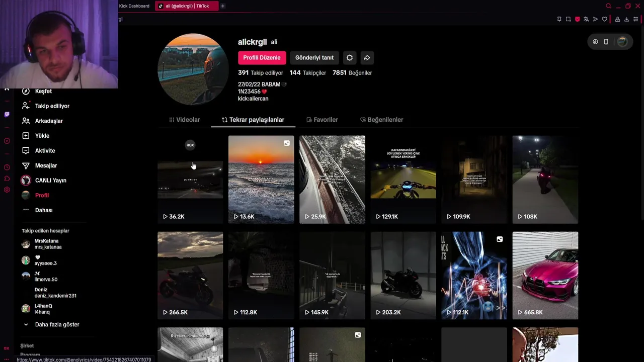Open history clock icon in browser sidebar
This screenshot has height=362, width=644.
(x=7, y=167)
